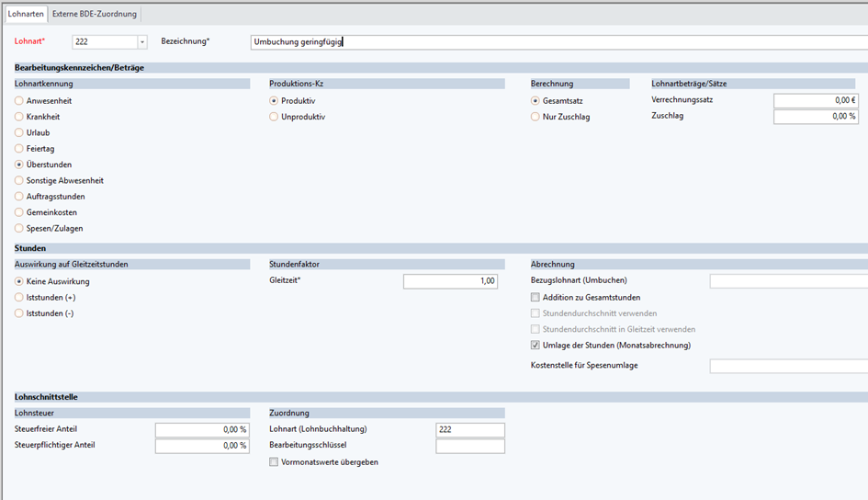The height and width of the screenshot is (500, 868).
Task: Select Iststunden (-) radio button
Action: 19,313
